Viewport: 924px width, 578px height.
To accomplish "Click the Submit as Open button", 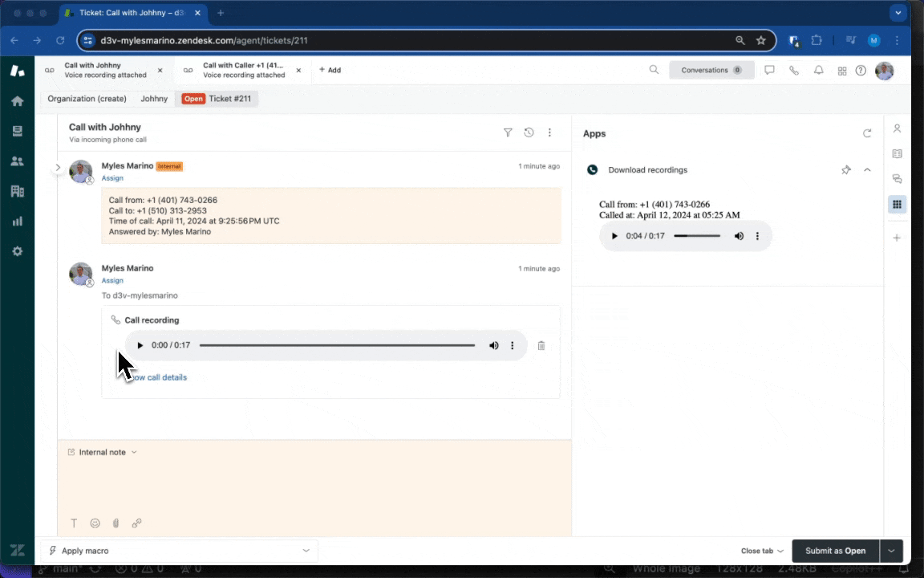I will coord(835,551).
